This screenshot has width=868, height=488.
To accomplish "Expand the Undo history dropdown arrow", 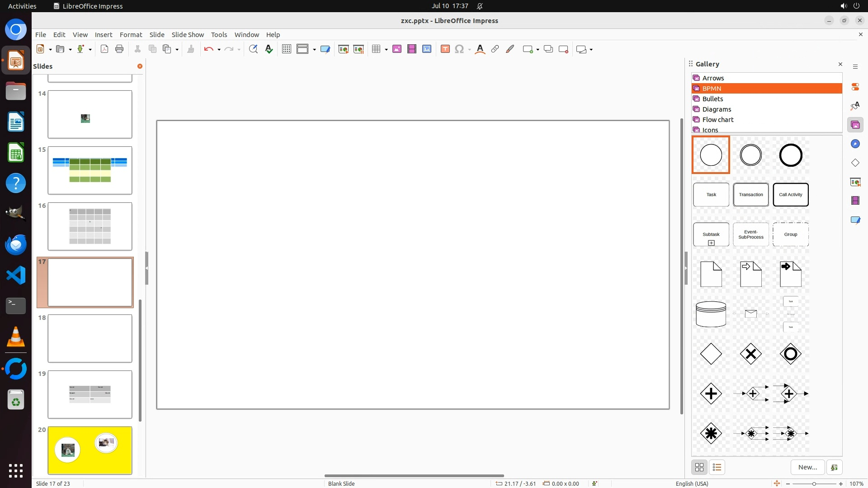I will (219, 50).
